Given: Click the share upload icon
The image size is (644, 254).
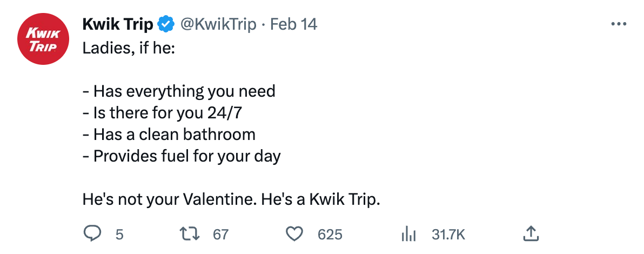Looking at the screenshot, I should click(531, 233).
